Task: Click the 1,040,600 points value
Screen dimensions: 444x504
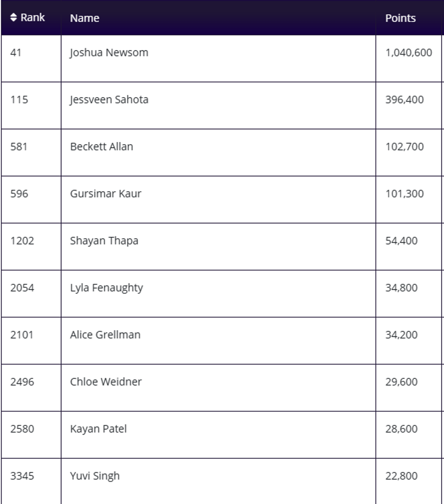Action: 408,53
